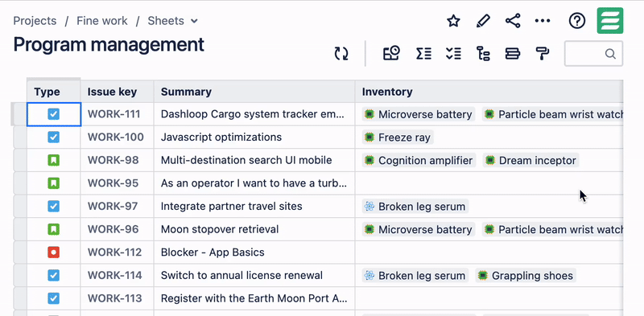644x316 pixels.
Task: Click Broken leg serum tag in WORK-97
Action: coord(415,206)
